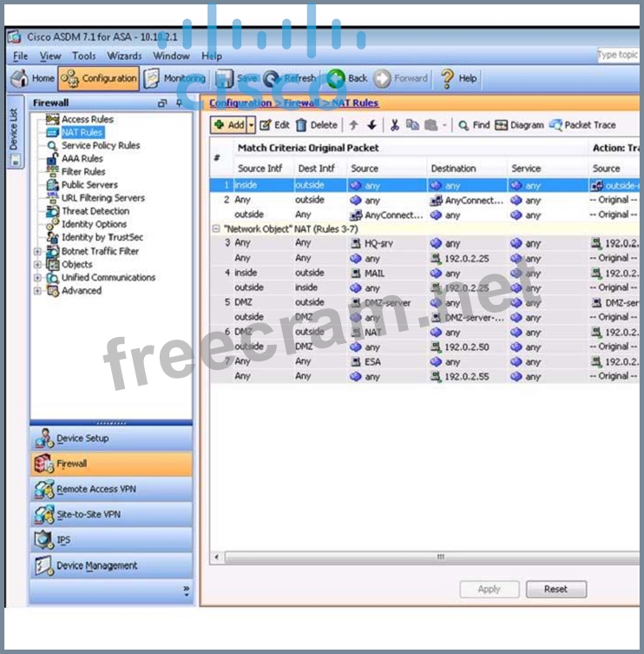Cut the selected rule with the scissors icon
Screen dimensions: 644x654
(x=394, y=125)
